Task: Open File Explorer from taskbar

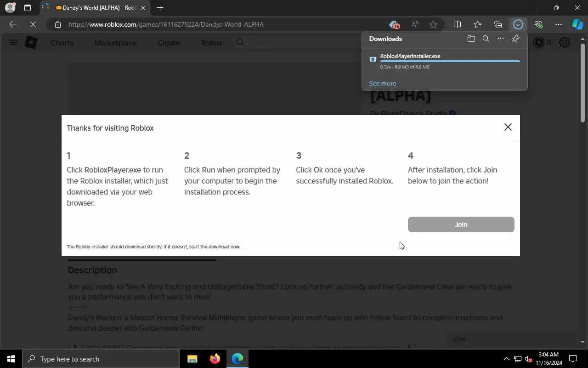Action: pyautogui.click(x=192, y=359)
